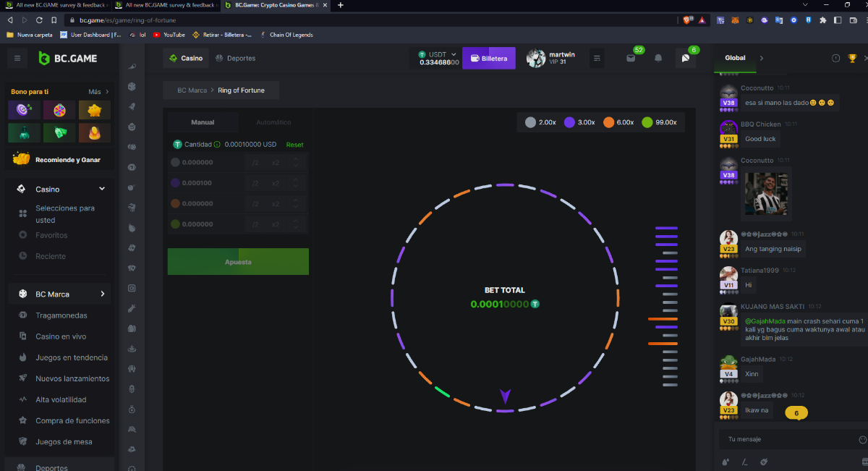Select the 2.00x gray multiplier
The image size is (868, 471).
tap(541, 122)
